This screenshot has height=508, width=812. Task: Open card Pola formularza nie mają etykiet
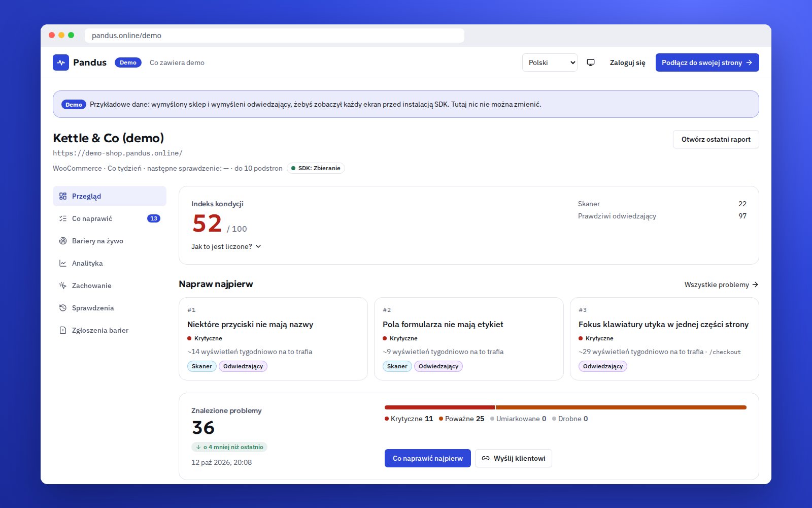(x=469, y=339)
